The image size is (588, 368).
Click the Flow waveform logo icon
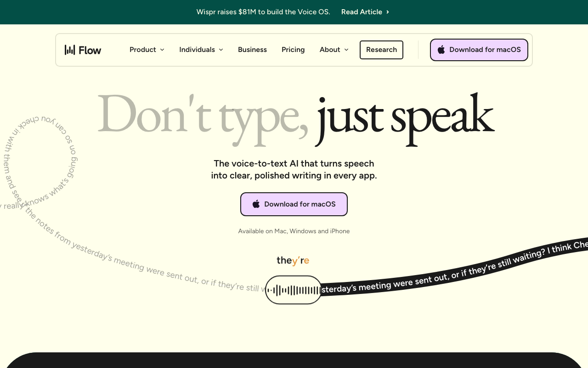69,49
